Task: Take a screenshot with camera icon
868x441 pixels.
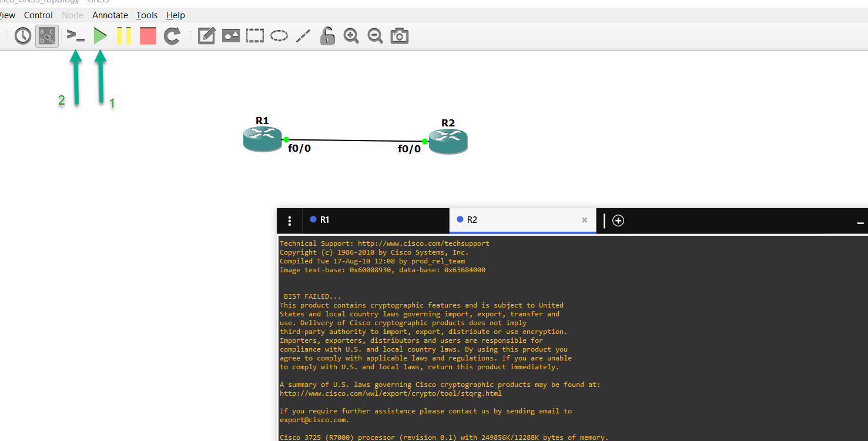Action: click(x=400, y=36)
